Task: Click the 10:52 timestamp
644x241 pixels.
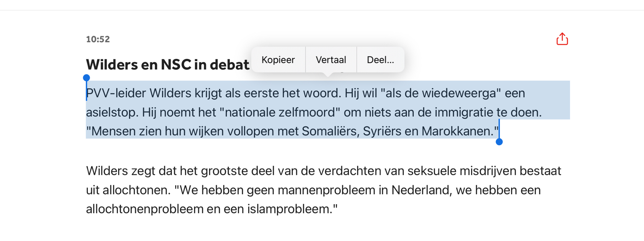Action: click(x=98, y=39)
